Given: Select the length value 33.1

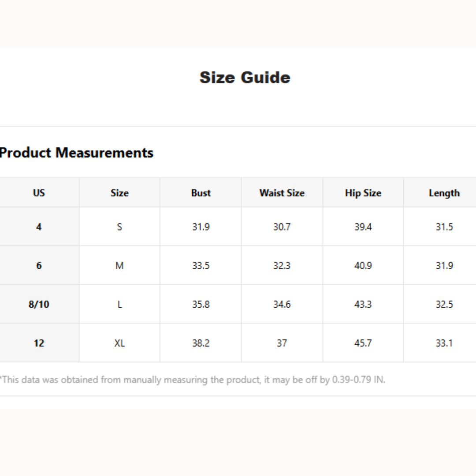Looking at the screenshot, I should [444, 343].
